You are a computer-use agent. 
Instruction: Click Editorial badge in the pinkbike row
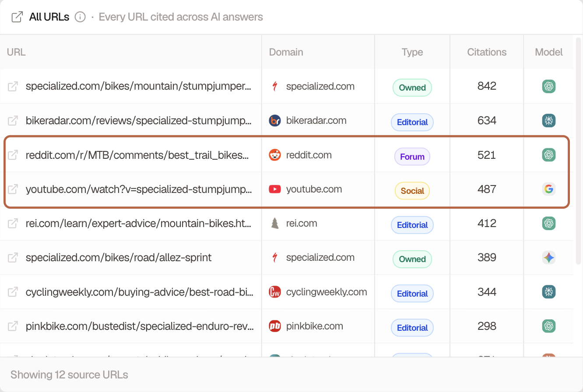pyautogui.click(x=412, y=328)
